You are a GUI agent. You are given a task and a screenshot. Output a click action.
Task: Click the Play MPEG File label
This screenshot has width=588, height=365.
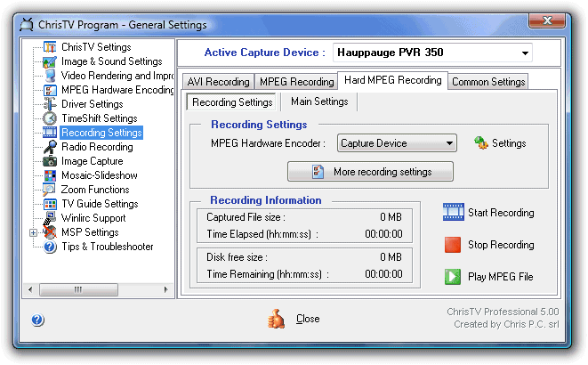(x=501, y=277)
